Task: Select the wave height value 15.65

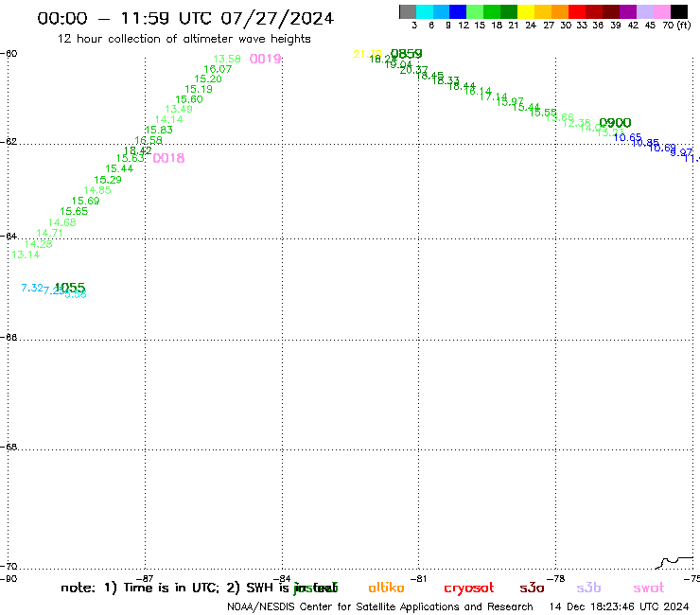Action: [x=74, y=212]
